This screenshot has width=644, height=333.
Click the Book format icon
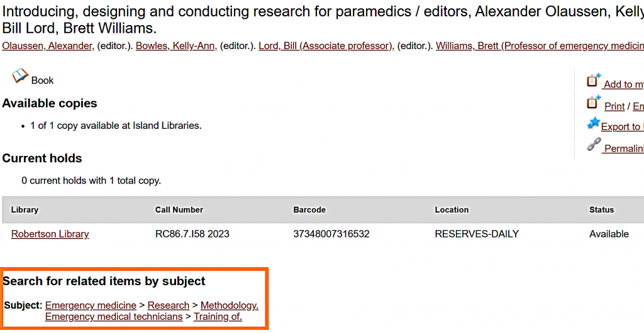(x=20, y=77)
